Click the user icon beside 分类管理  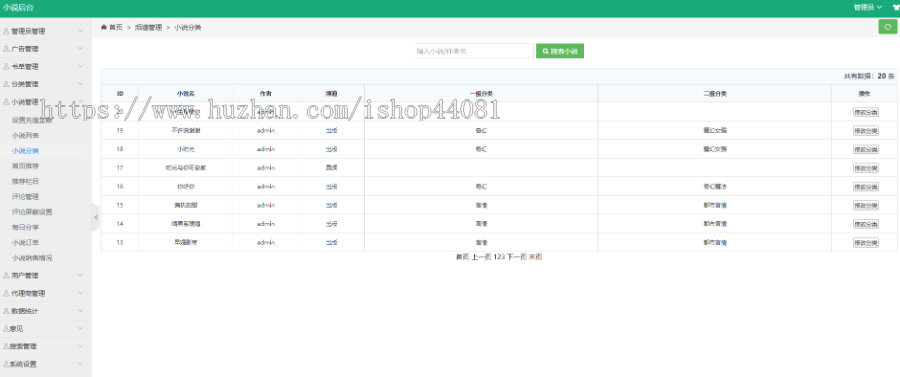click(6, 84)
